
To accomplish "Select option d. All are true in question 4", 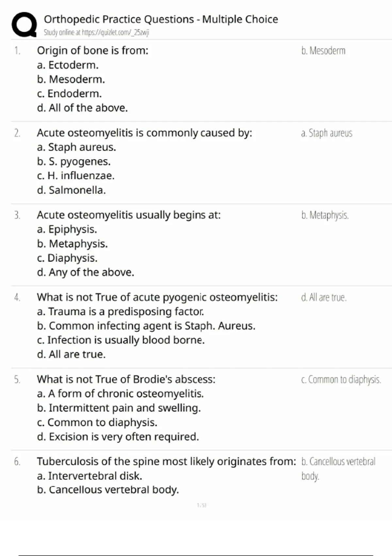I will point(71,354).
